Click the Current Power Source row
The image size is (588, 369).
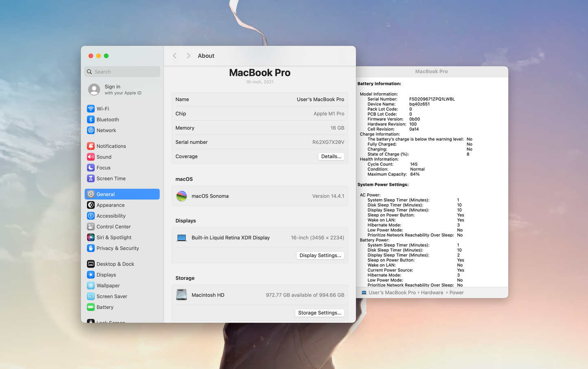(416, 270)
